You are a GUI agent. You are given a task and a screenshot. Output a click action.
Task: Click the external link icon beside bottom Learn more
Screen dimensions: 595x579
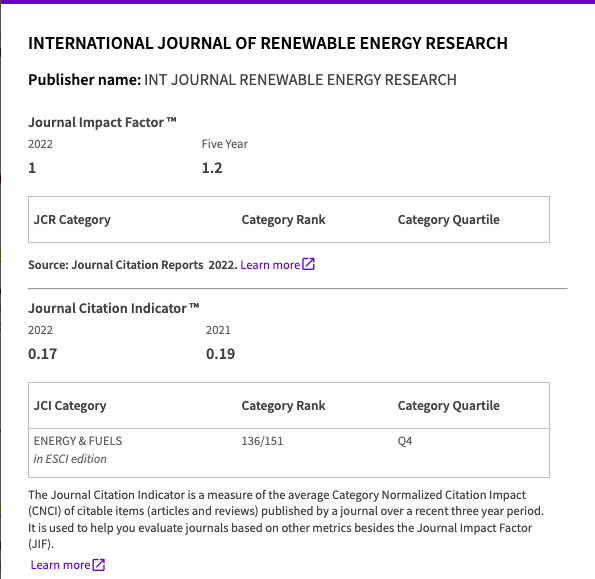[x=99, y=565]
